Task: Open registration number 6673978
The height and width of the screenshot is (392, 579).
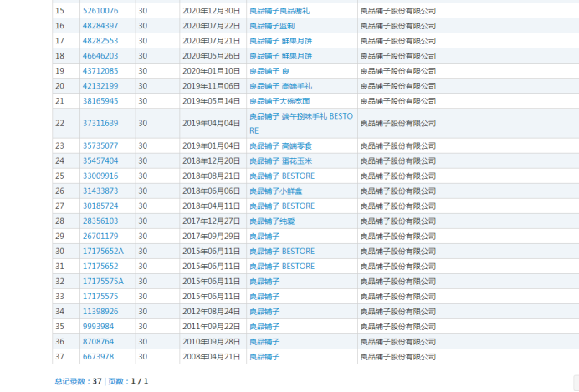Action: (98, 357)
